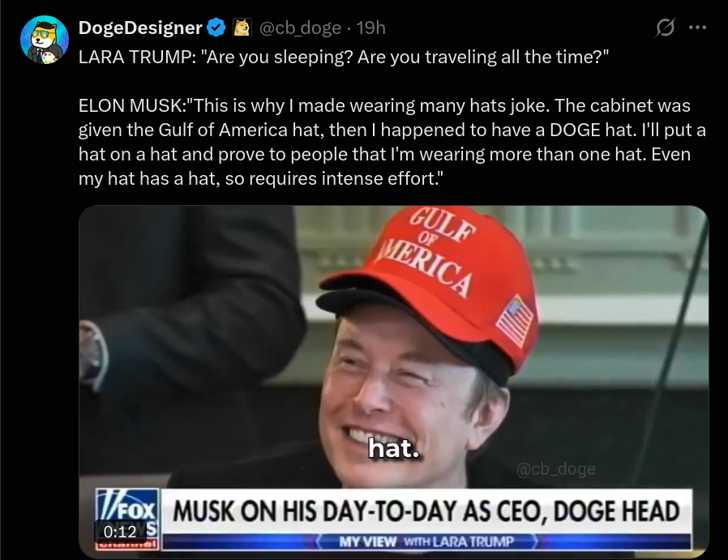Image resolution: width=728 pixels, height=560 pixels.
Task: Click the 0:12 video duration badge
Action: pyautogui.click(x=120, y=532)
